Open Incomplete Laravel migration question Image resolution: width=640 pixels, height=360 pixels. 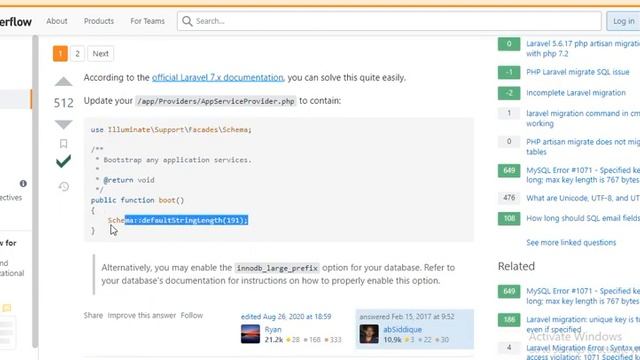pyautogui.click(x=576, y=93)
